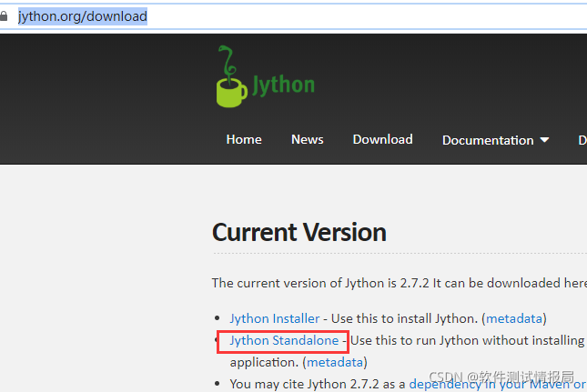The height and width of the screenshot is (392, 587).
Task: Open the Home navigation item
Action: [244, 139]
